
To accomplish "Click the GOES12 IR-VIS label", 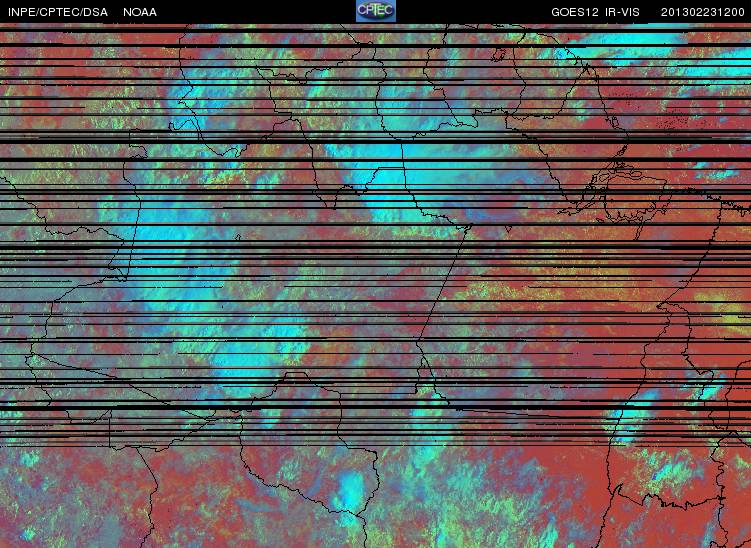I will click(x=595, y=12).
